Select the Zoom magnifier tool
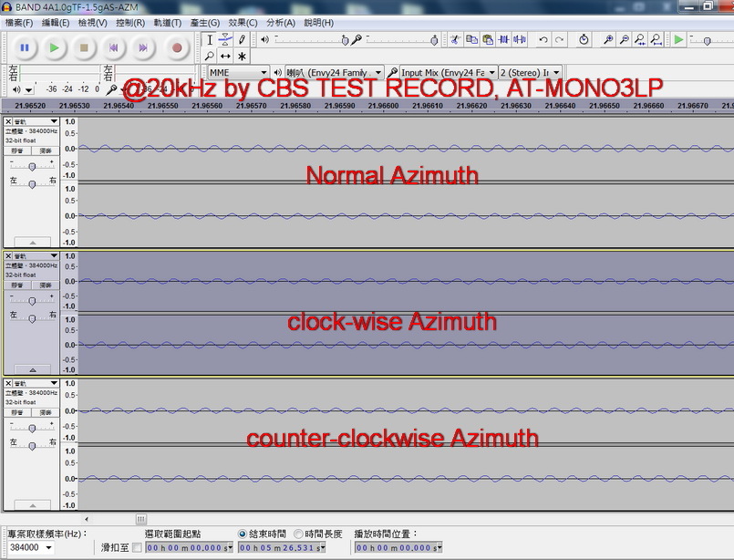Screen dimensions: 734x560 coord(210,57)
